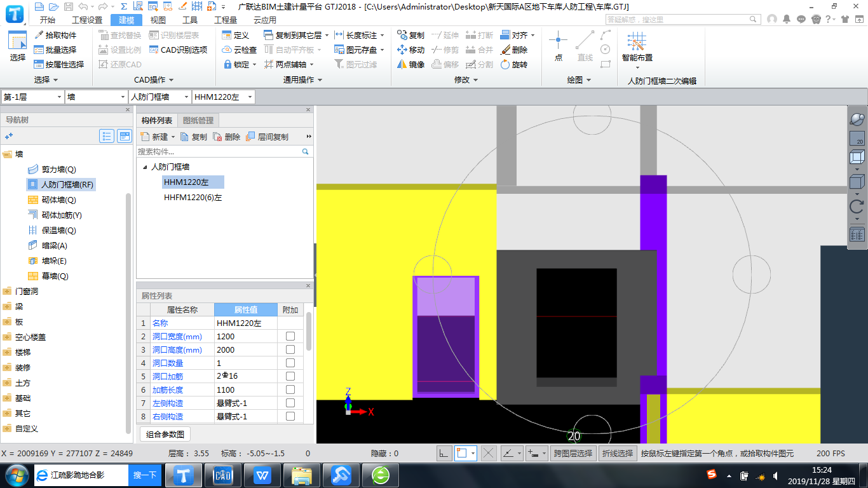Switch navigation tree to list view icon

click(x=107, y=136)
